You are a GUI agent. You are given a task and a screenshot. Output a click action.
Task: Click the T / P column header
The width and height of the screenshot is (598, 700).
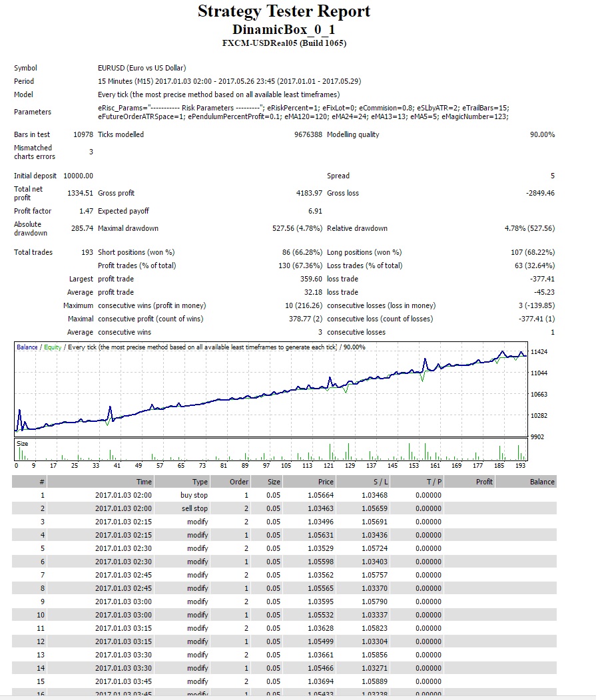417,482
